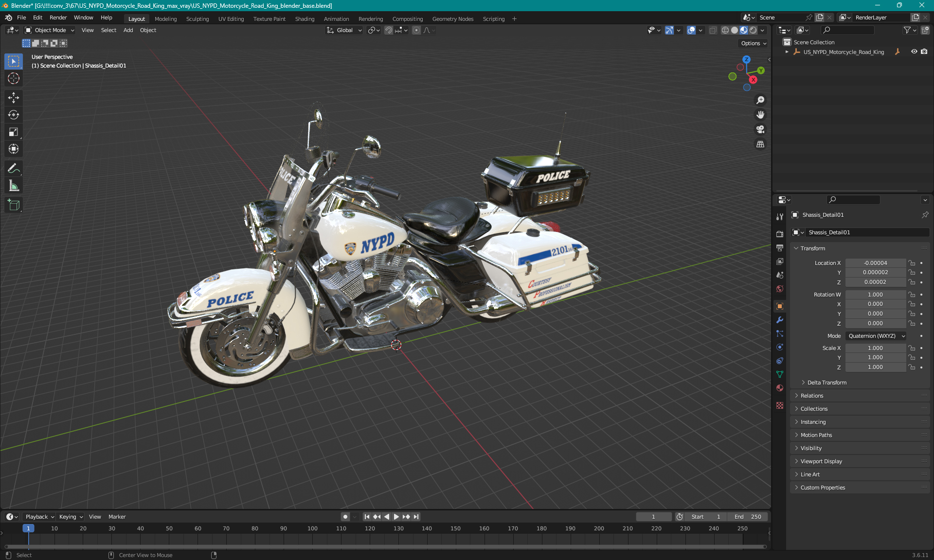Viewport: 934px width, 560px height.
Task: Add a new workspace tab
Action: pyautogui.click(x=514, y=19)
